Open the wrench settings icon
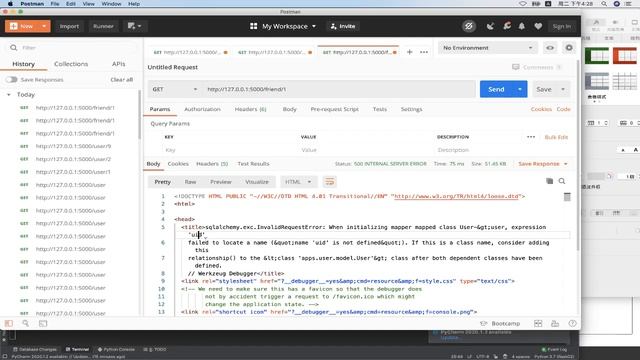Image resolution: width=640 pixels, height=360 pixels. point(507,26)
